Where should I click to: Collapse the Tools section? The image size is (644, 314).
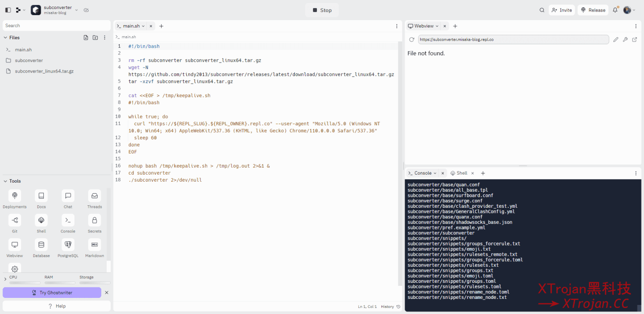coord(6,181)
